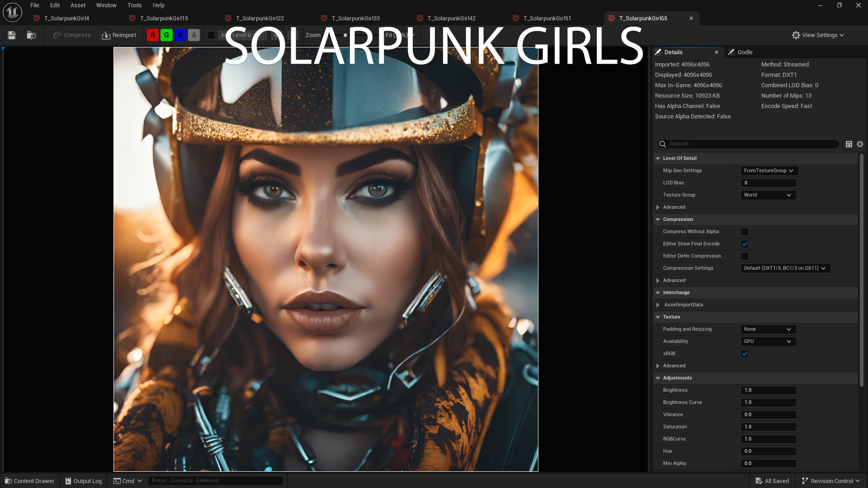Viewport: 868px width, 488px height.
Task: Switch to the Oodle tab
Action: 741,52
